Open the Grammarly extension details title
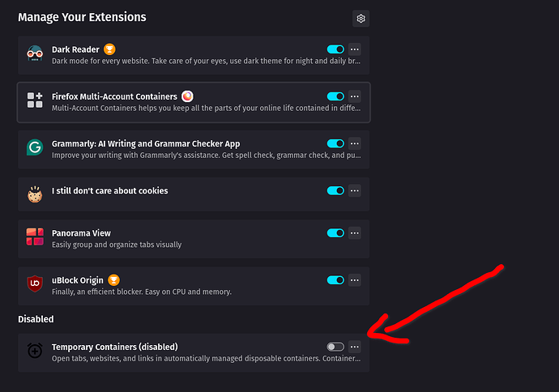This screenshot has width=559, height=392. (146, 143)
